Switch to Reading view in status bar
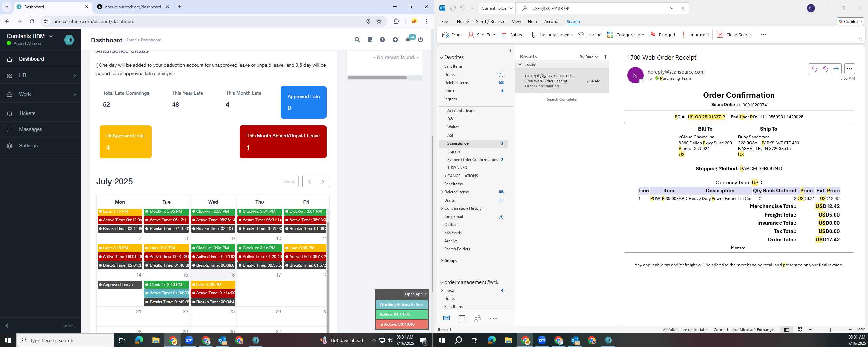The width and height of the screenshot is (868, 347). click(x=800, y=329)
